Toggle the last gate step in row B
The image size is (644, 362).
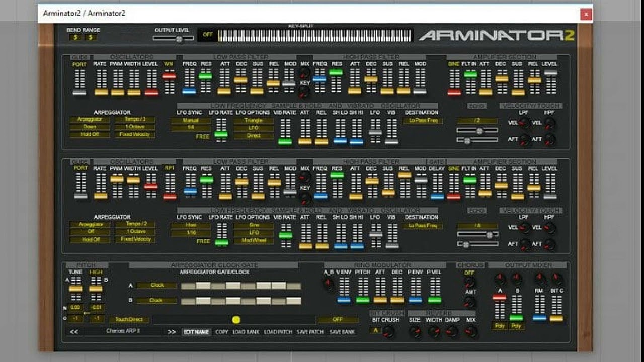294,301
